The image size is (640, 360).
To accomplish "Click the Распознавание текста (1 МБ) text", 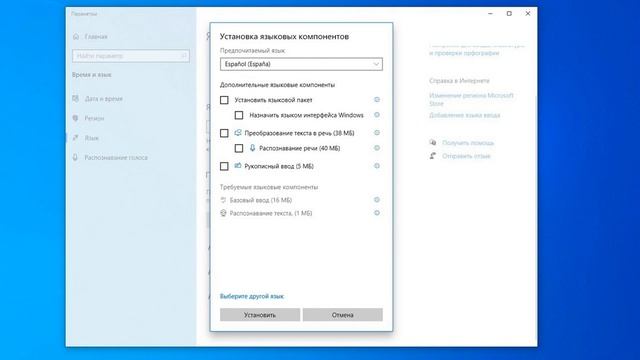I will [271, 213].
